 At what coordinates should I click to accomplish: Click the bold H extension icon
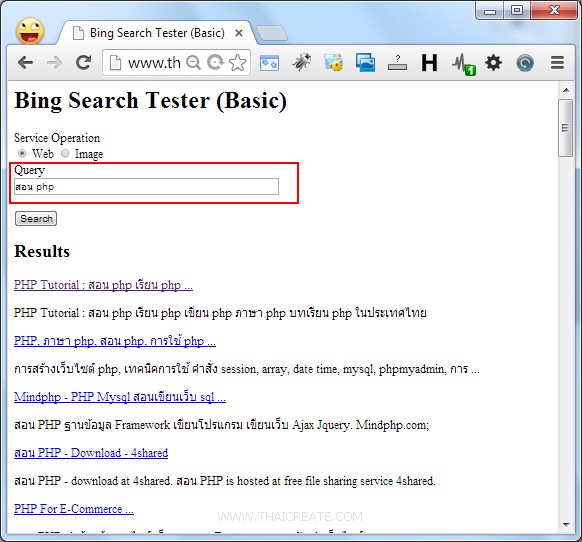pyautogui.click(x=429, y=62)
